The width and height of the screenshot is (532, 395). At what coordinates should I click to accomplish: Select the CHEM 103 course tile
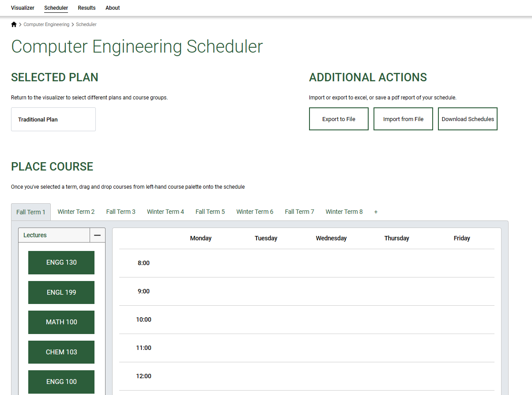point(61,352)
